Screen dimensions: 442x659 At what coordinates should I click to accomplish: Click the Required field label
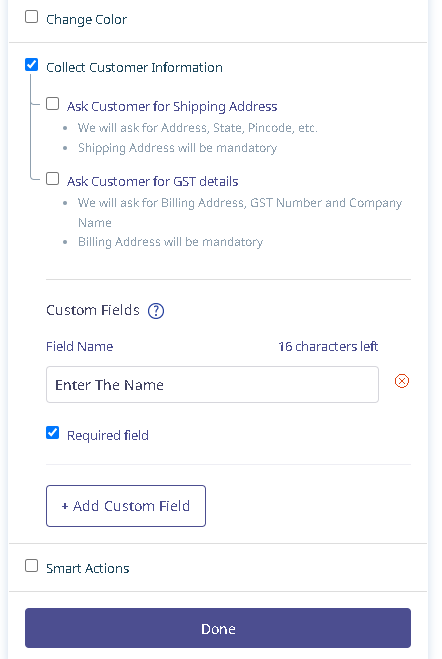pos(108,435)
